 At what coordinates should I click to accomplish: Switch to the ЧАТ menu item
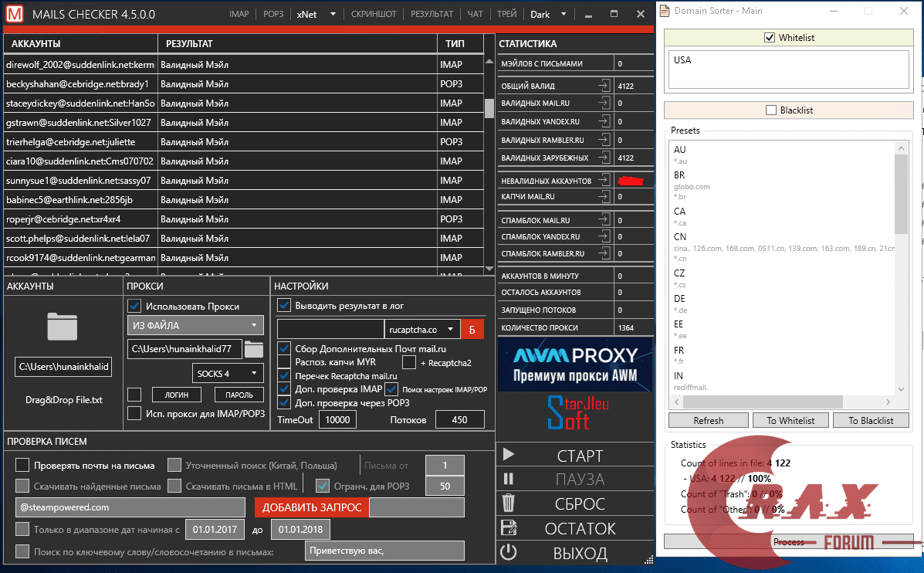(x=474, y=14)
